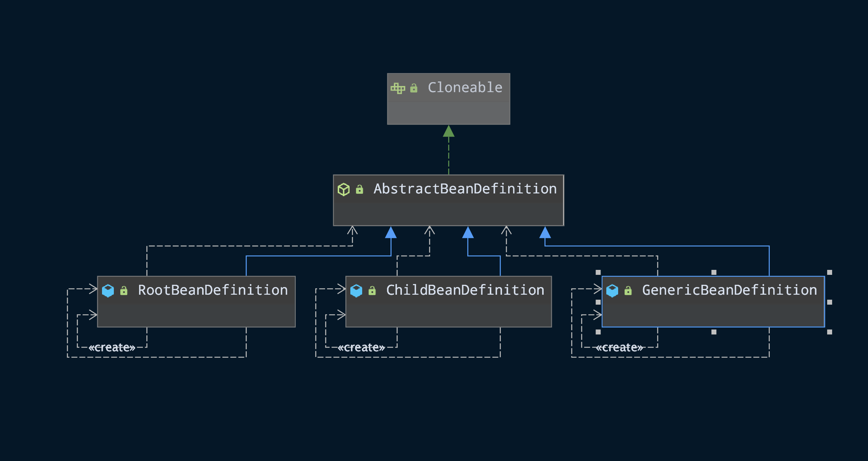Click the green arrowhead pointing to Cloneable
Image resolution: width=868 pixels, height=461 pixels.
pyautogui.click(x=449, y=131)
